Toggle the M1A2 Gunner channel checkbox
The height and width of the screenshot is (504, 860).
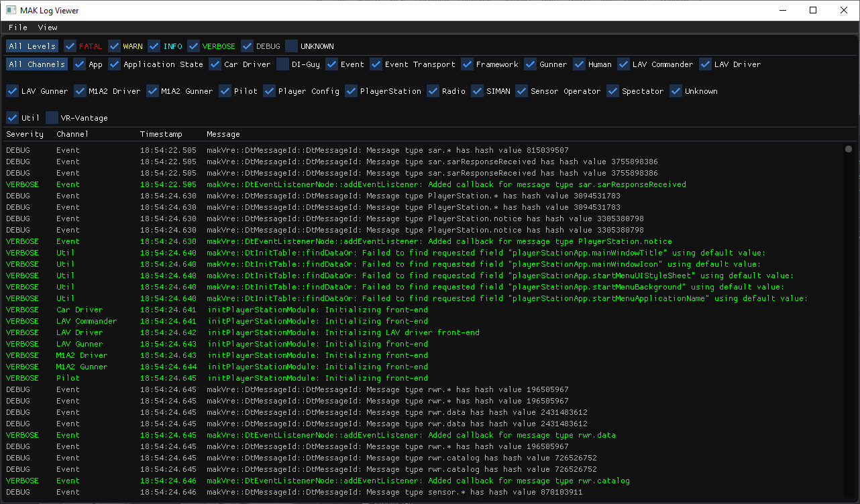(x=152, y=91)
